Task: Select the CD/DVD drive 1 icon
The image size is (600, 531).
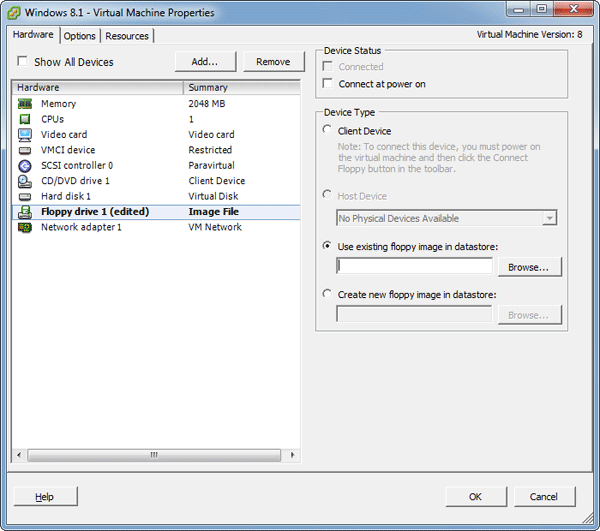Action: click(x=25, y=181)
